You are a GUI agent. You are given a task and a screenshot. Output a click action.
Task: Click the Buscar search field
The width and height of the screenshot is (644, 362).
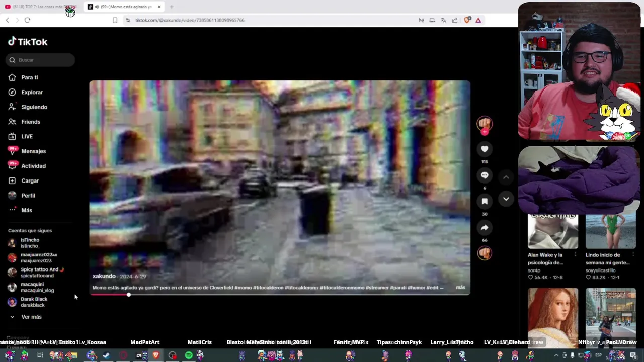40,60
